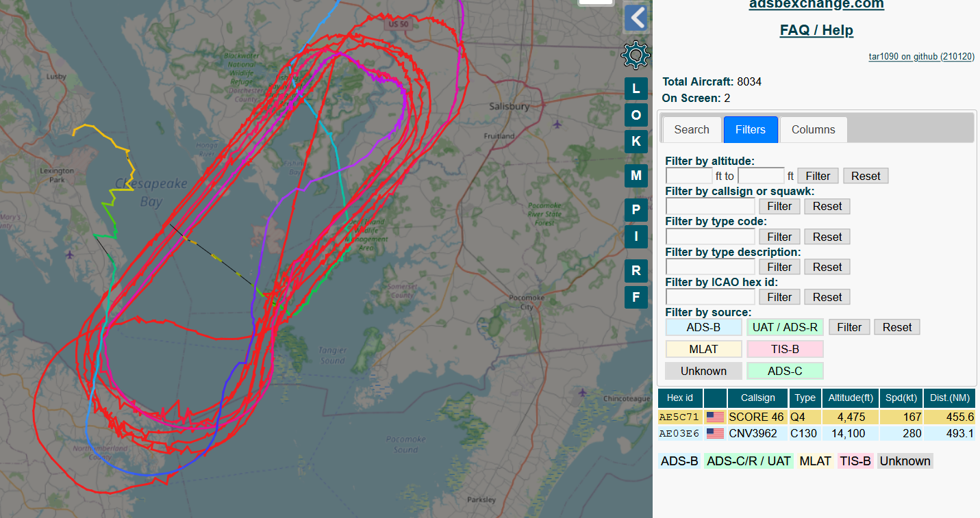The image size is (980, 518).
Task: Collapse the sidebar with the left arrow button
Action: [636, 18]
